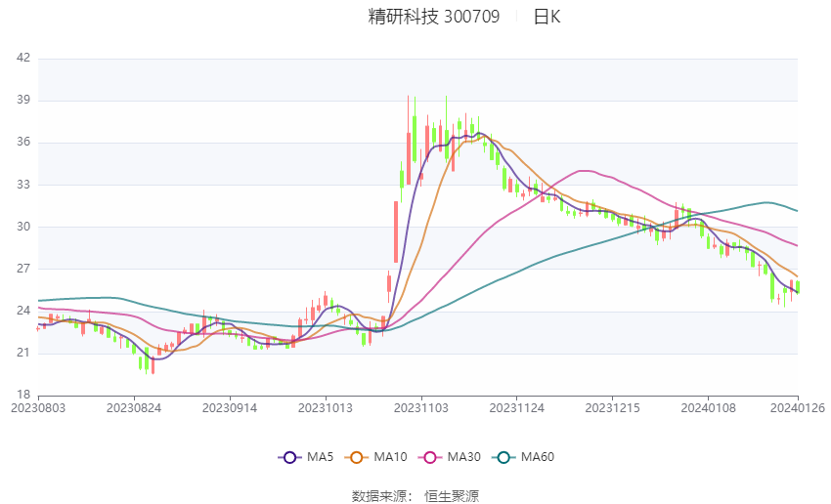The width and height of the screenshot is (831, 504).
Task: Click the 20230824 date axis label
Action: 134,408
